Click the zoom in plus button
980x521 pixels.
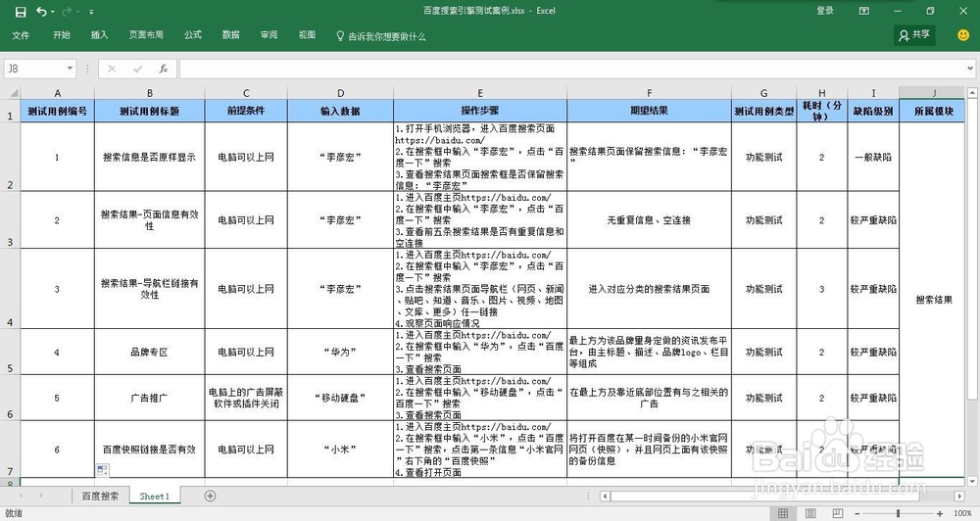pyautogui.click(x=940, y=513)
